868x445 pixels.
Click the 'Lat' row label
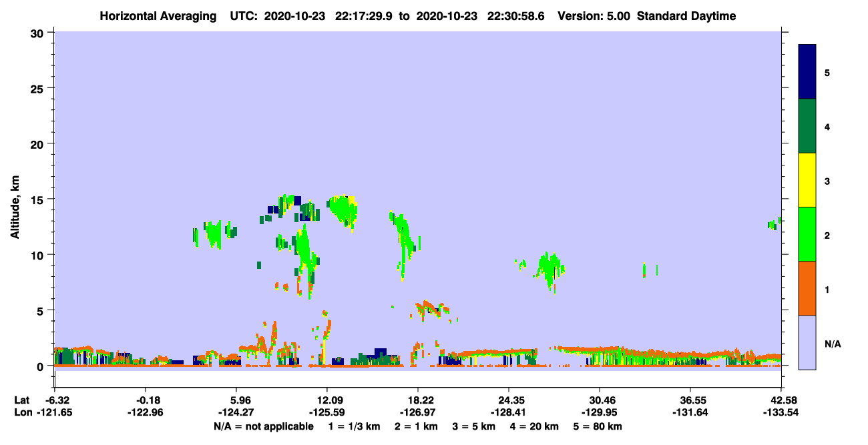tap(21, 400)
